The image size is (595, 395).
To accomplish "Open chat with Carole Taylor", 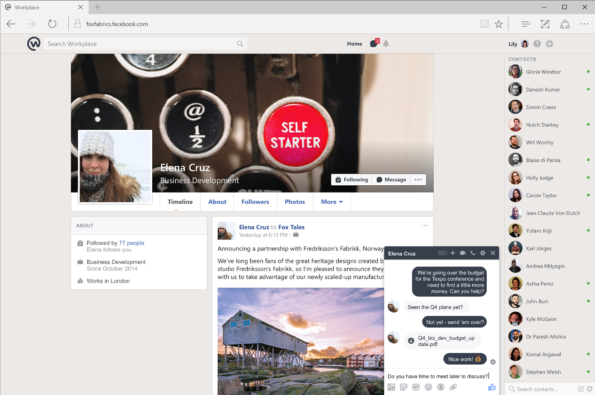I will (549, 195).
